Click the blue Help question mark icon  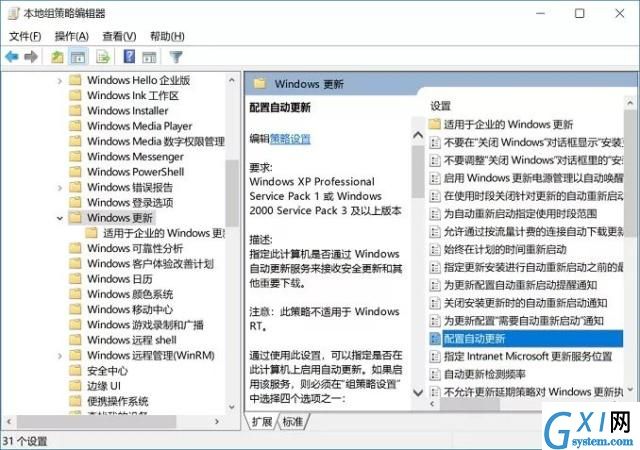[x=129, y=56]
